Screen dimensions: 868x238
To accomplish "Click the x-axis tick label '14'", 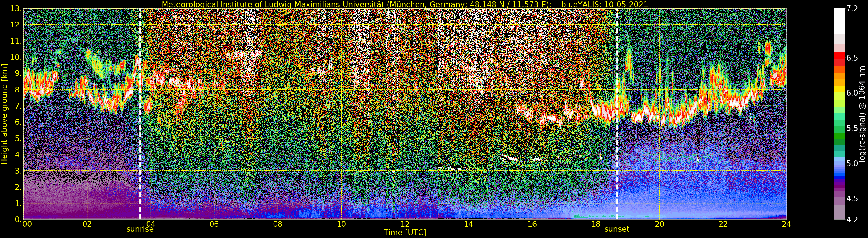I will pos(468,224).
